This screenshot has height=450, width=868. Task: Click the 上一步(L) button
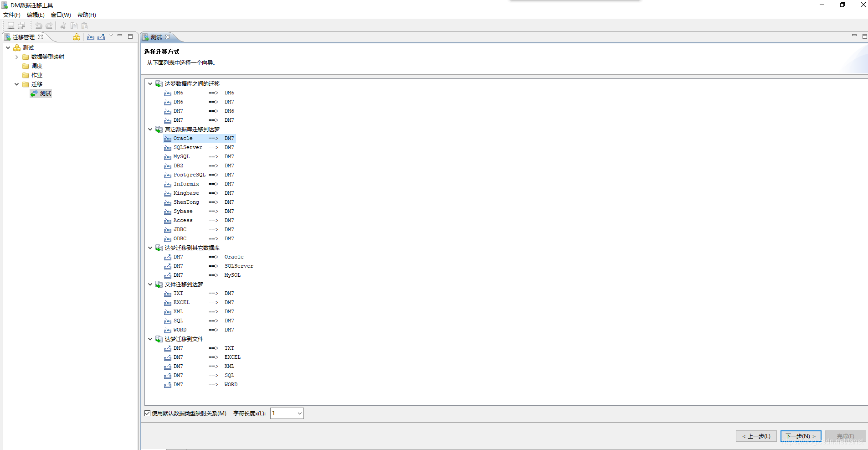[x=756, y=436]
